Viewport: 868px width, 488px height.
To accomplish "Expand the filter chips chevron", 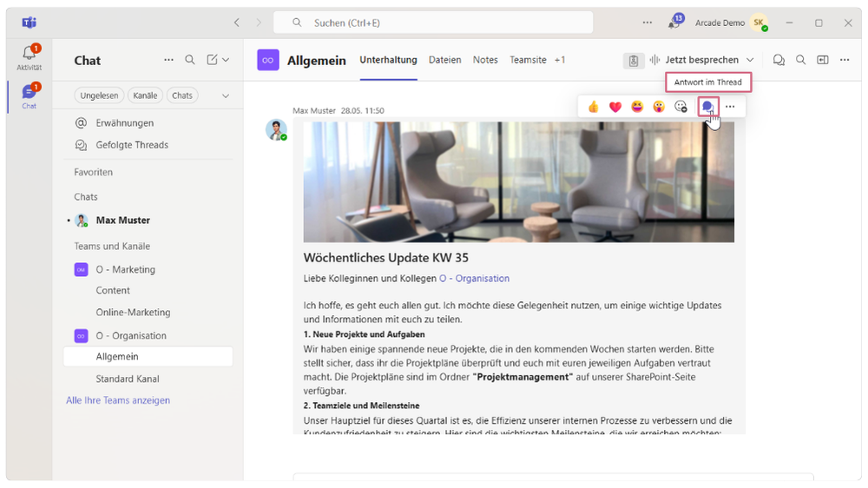I will pyautogui.click(x=226, y=96).
